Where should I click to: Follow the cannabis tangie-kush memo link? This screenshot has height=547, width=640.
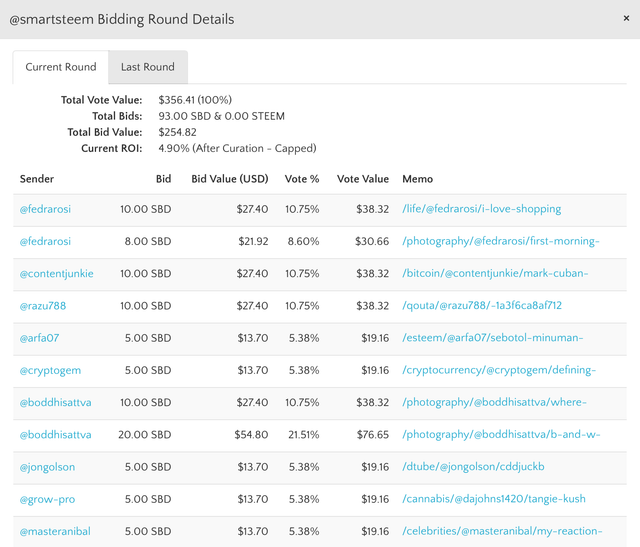click(494, 500)
